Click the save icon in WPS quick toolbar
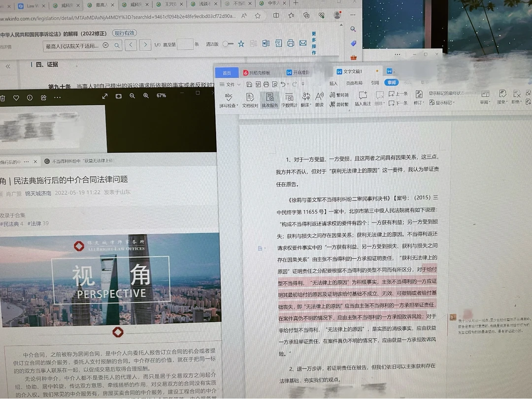The height and width of the screenshot is (399, 532). (x=249, y=84)
